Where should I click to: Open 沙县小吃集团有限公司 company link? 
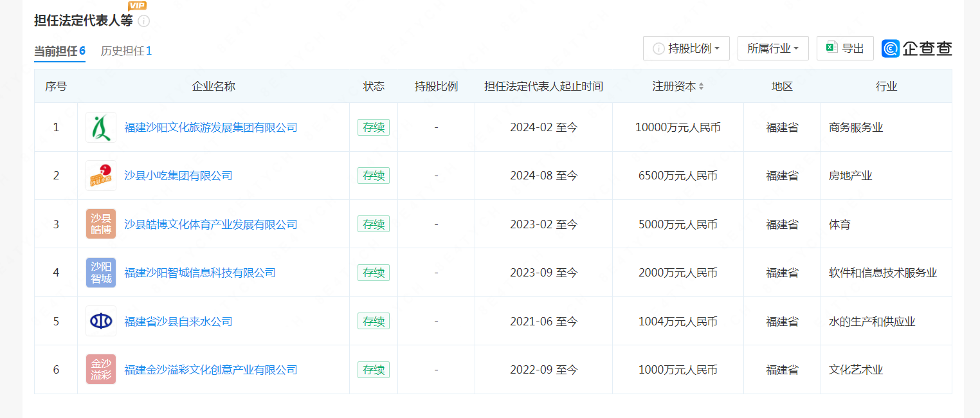[178, 176]
